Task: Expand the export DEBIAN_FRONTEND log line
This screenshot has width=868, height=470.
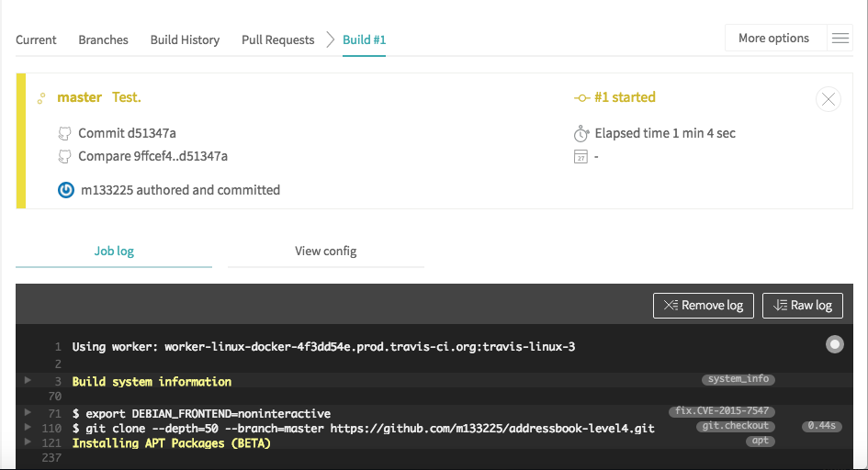Action: (x=28, y=413)
